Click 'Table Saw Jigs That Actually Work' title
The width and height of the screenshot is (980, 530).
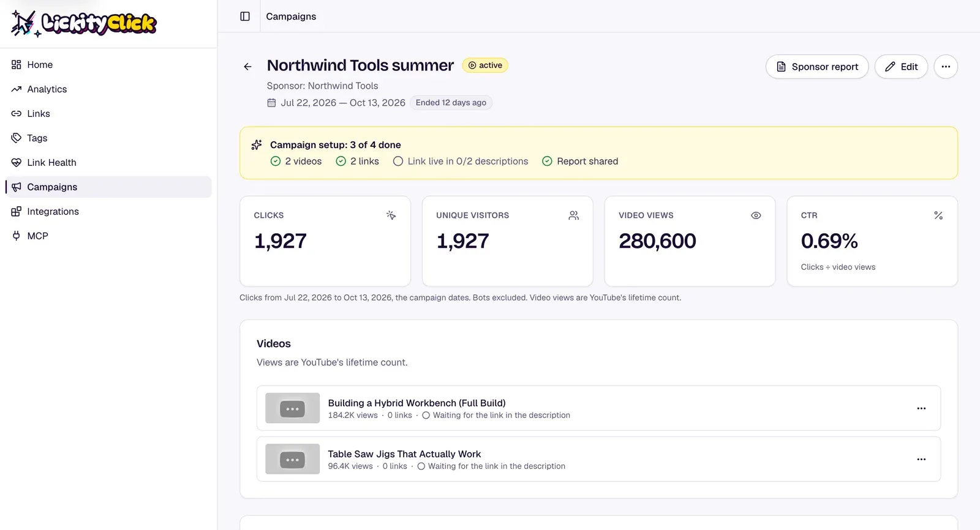[x=404, y=453]
